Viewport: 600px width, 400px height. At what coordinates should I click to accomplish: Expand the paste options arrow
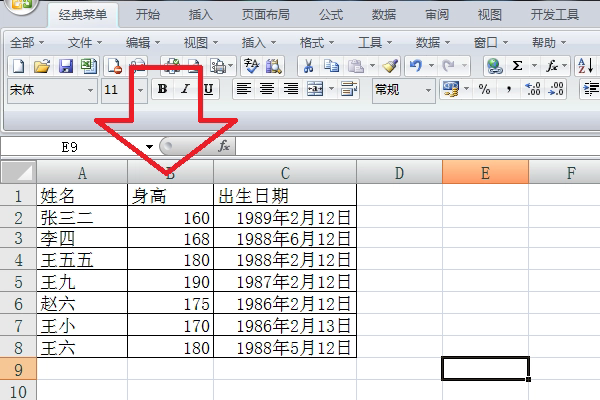[372, 66]
